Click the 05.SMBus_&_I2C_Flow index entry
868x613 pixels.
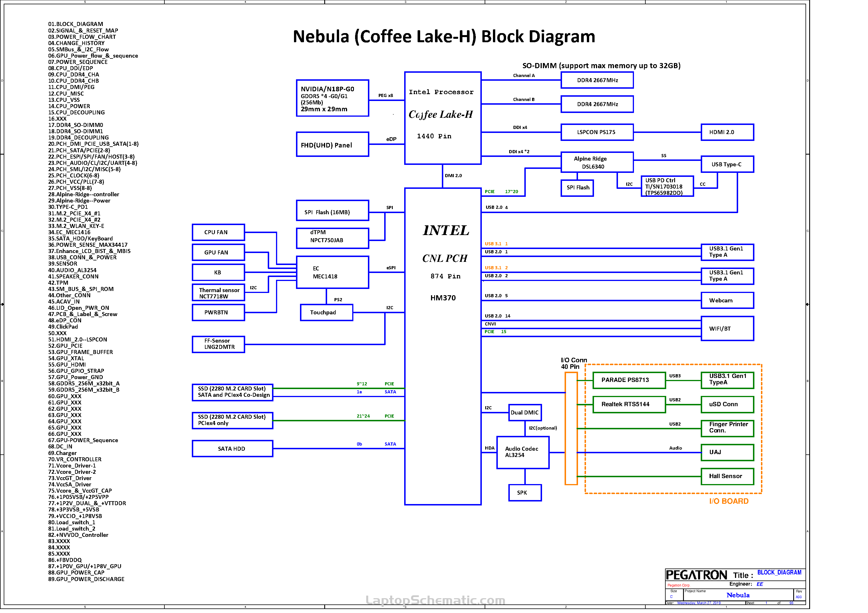(78, 49)
